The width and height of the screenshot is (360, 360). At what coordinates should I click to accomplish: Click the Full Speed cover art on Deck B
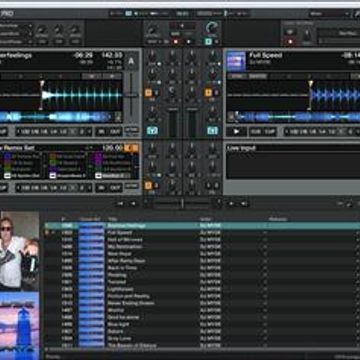pyautogui.click(x=236, y=61)
